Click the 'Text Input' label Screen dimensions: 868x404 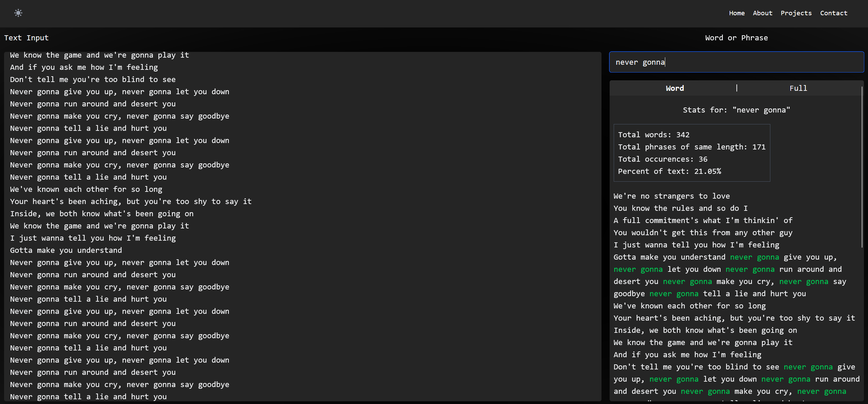click(x=26, y=38)
